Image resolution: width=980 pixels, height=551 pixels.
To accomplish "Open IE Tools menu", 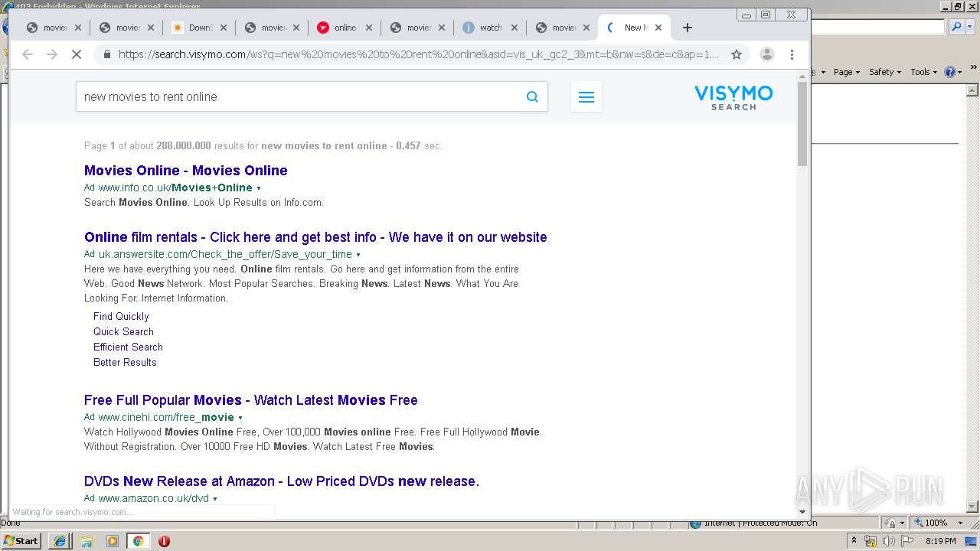I will [924, 72].
